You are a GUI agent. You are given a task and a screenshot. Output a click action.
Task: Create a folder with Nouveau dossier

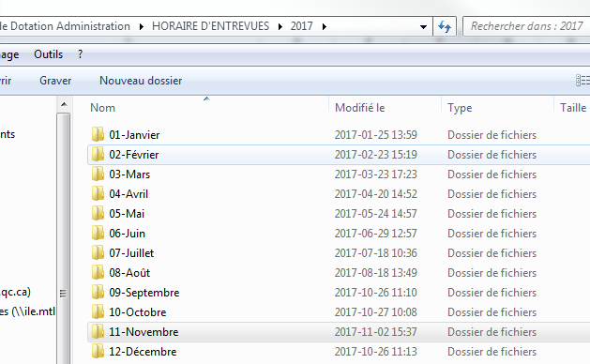pos(141,81)
